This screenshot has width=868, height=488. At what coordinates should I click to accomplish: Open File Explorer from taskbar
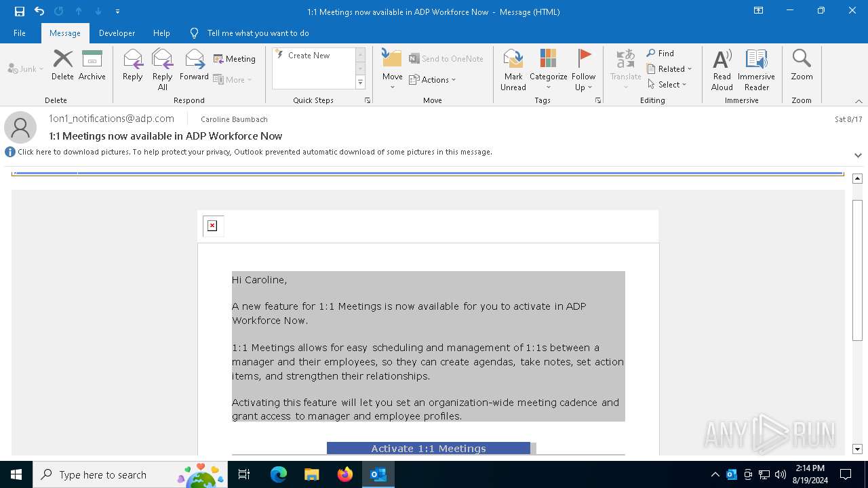[x=311, y=474]
